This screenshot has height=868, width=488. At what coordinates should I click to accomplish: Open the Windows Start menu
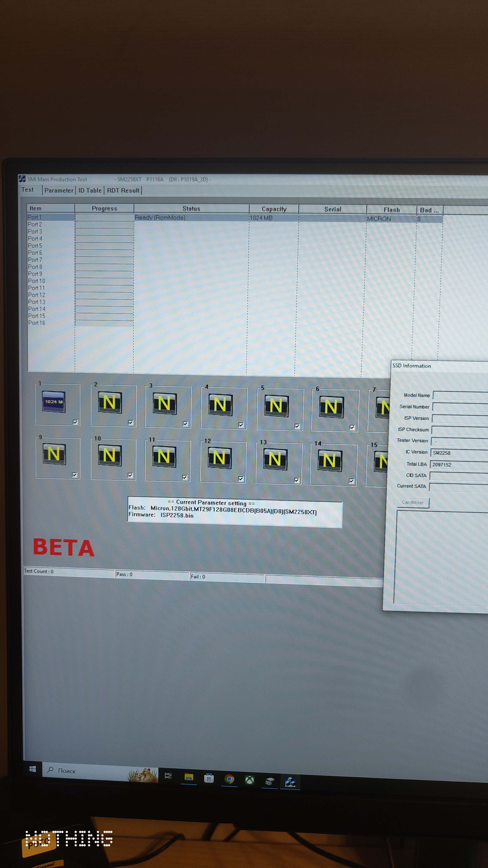pyautogui.click(x=33, y=769)
